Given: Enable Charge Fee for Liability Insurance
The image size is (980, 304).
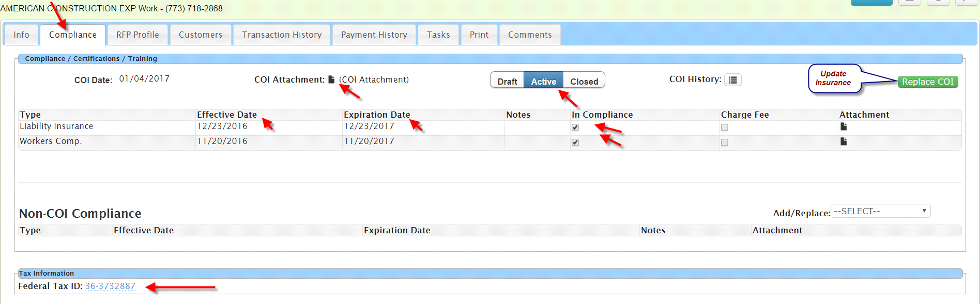Looking at the screenshot, I should click(x=725, y=127).
